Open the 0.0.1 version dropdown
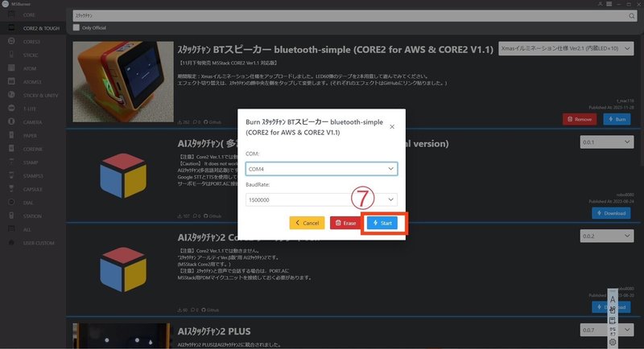This screenshot has height=349, width=644. click(607, 142)
